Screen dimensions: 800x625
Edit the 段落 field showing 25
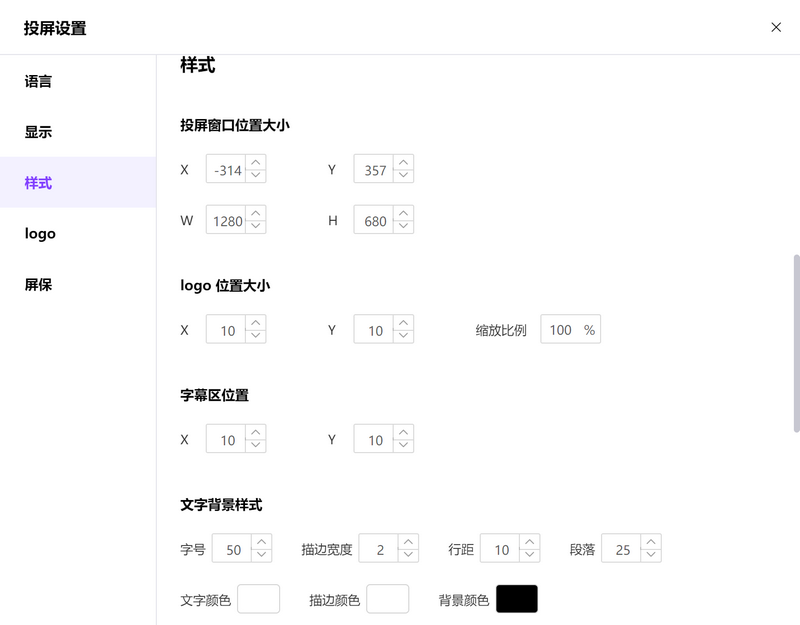pos(621,548)
